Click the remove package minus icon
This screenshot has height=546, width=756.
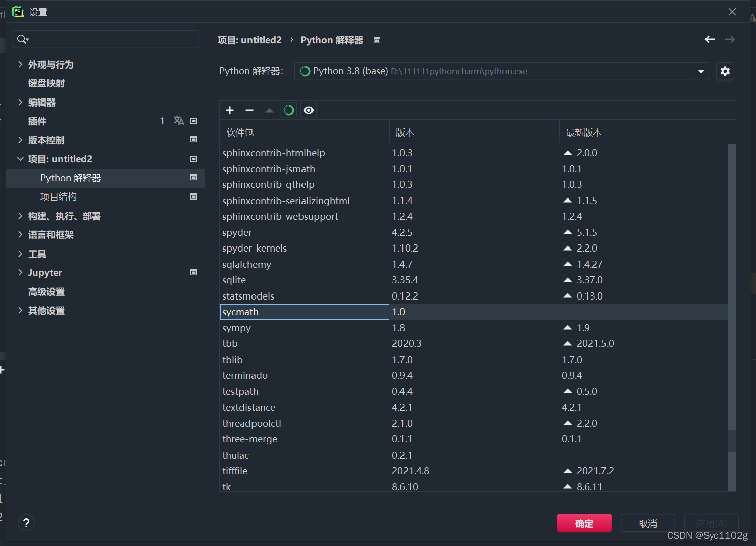point(249,110)
